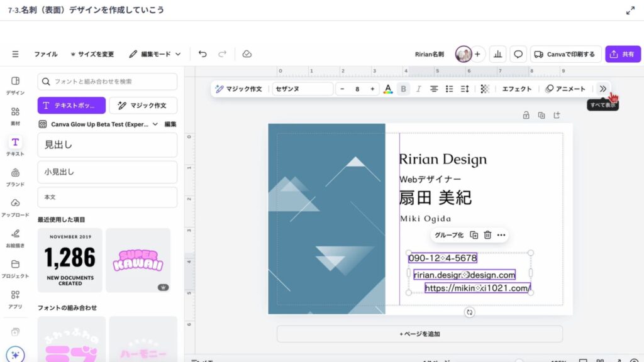Click Canvaで印刷する button
The image size is (644, 362).
[565, 54]
